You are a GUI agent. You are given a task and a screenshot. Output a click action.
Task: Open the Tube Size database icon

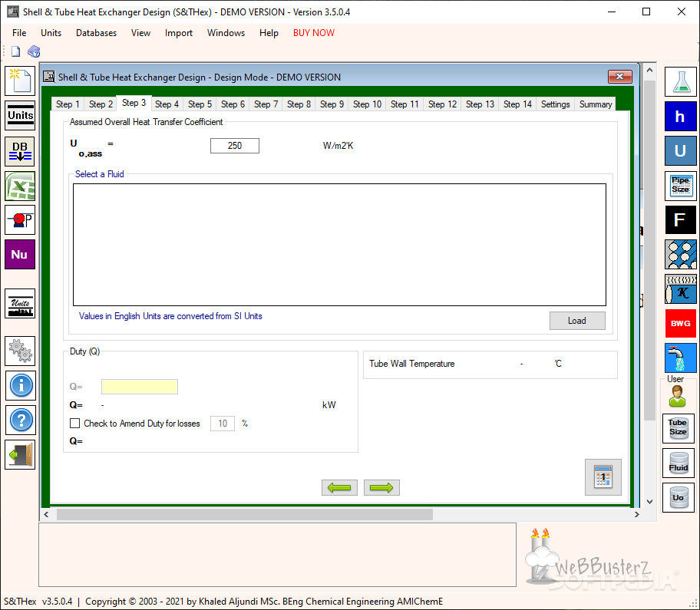(x=679, y=428)
